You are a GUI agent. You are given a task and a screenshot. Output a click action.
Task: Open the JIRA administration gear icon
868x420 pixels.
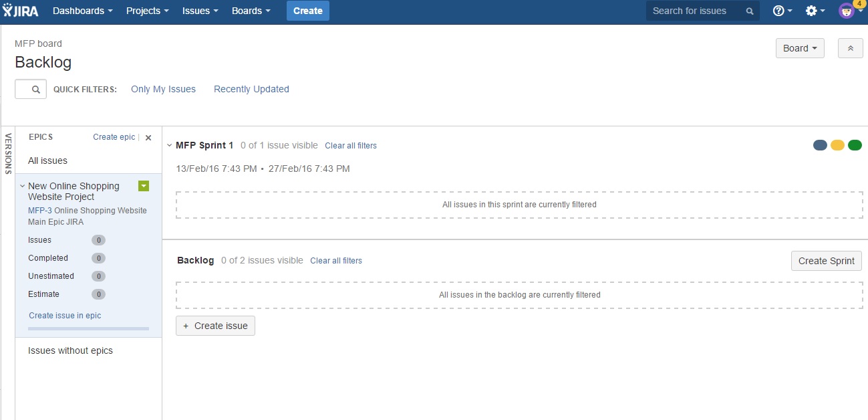tap(811, 10)
